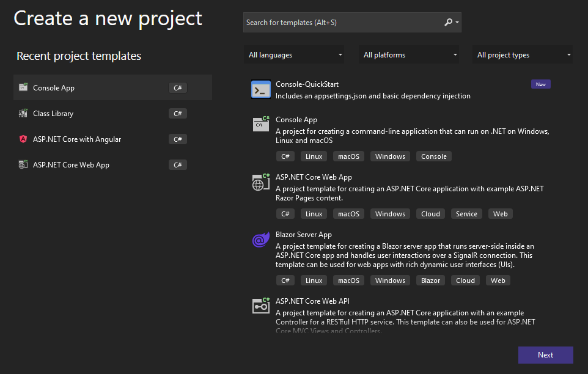The width and height of the screenshot is (588, 374).
Task: Click the search magnifier icon
Action: [448, 23]
